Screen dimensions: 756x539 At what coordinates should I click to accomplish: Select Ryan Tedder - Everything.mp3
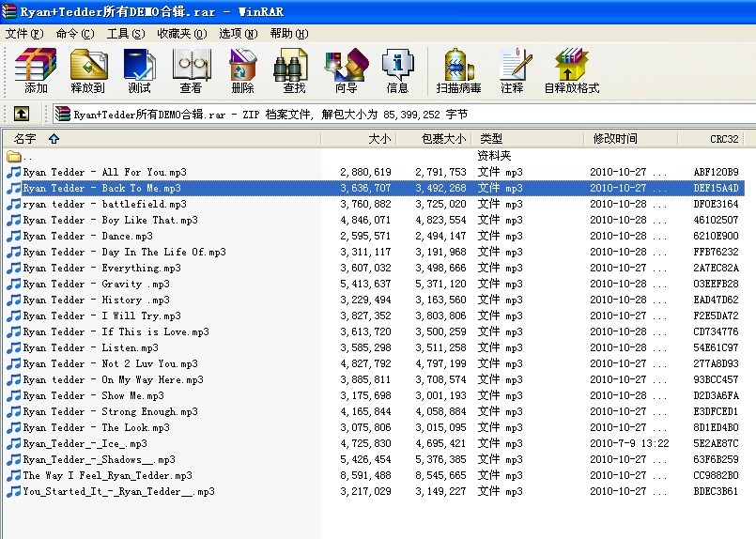pos(101,268)
